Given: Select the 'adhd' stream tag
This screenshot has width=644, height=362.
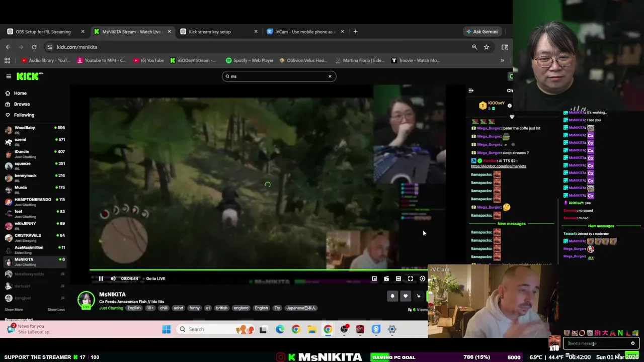Looking at the screenshot, I should click(178, 308).
